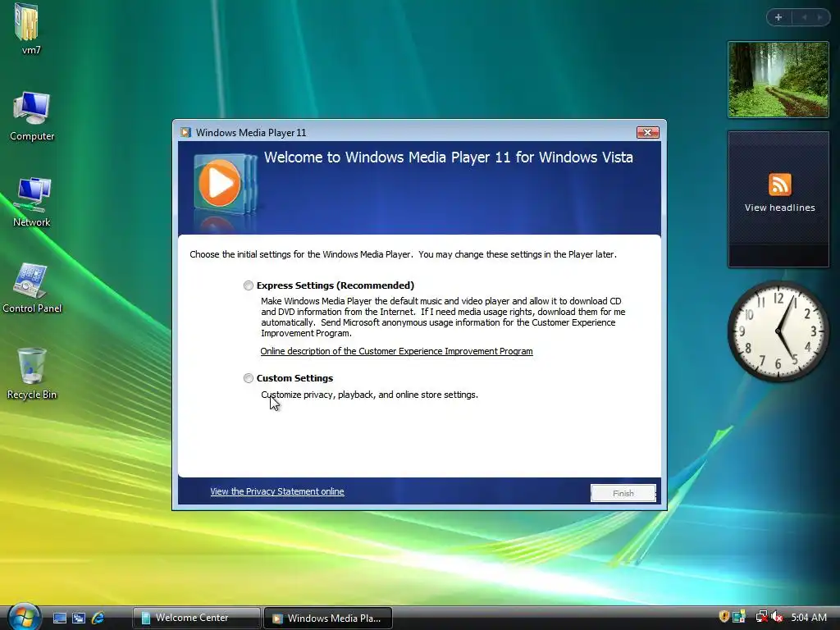This screenshot has width=840, height=630.
Task: Open the vm7 folder on desktop
Action: (28, 30)
